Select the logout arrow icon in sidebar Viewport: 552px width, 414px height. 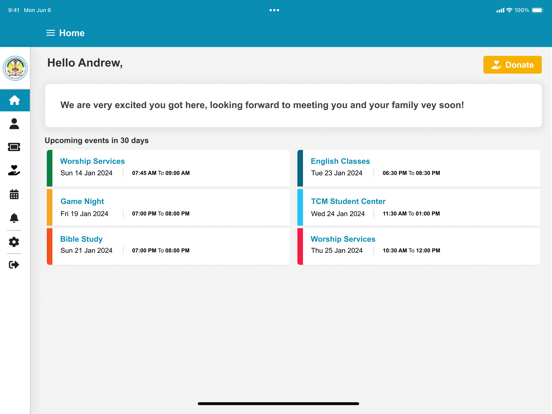[x=14, y=265]
